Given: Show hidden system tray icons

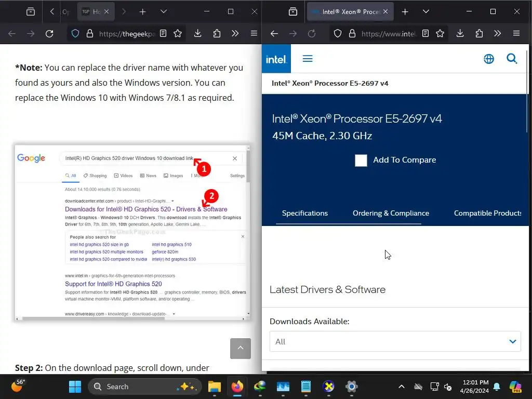Looking at the screenshot, I should pos(402,387).
